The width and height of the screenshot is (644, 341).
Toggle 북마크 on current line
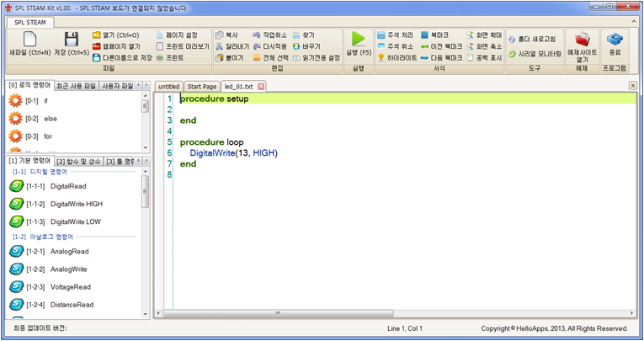[x=424, y=35]
